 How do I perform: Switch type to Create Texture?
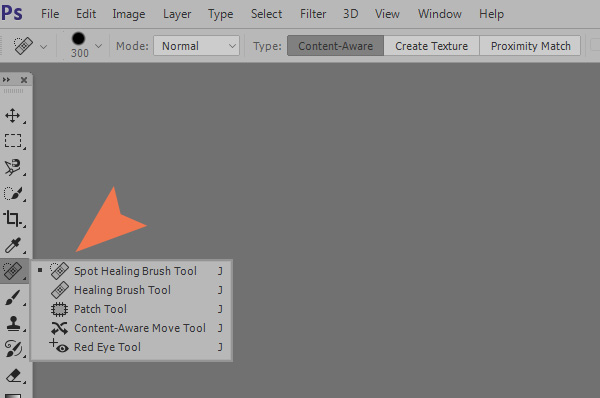(432, 46)
